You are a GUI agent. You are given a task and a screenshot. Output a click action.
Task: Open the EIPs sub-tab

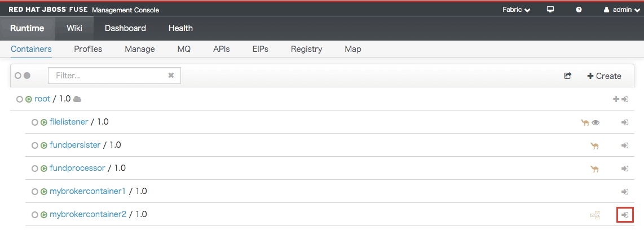(x=261, y=49)
